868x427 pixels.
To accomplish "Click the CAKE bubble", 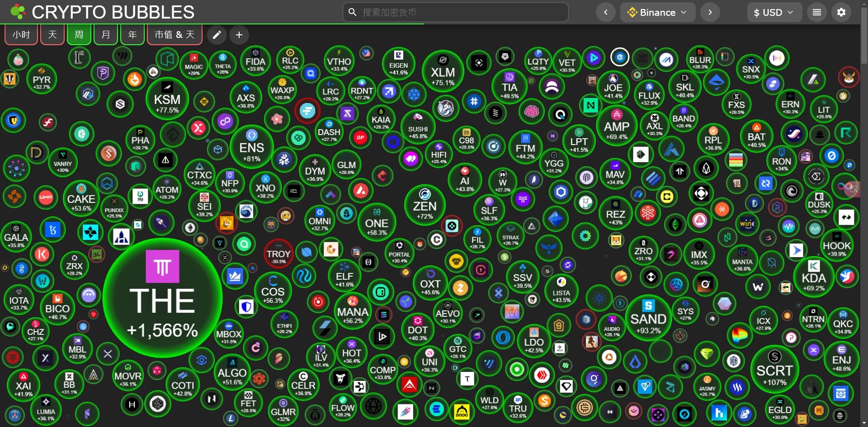I will click(81, 199).
